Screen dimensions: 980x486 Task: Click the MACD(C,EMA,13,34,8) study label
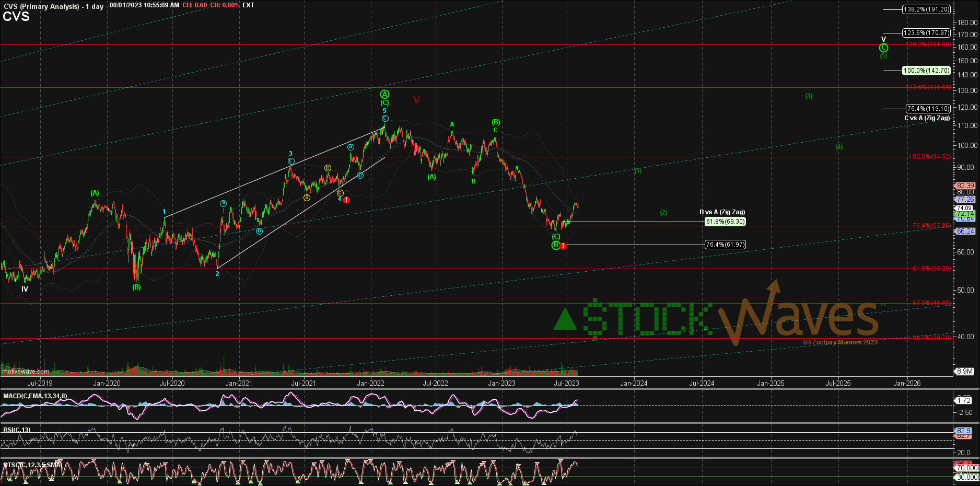[x=35, y=396]
